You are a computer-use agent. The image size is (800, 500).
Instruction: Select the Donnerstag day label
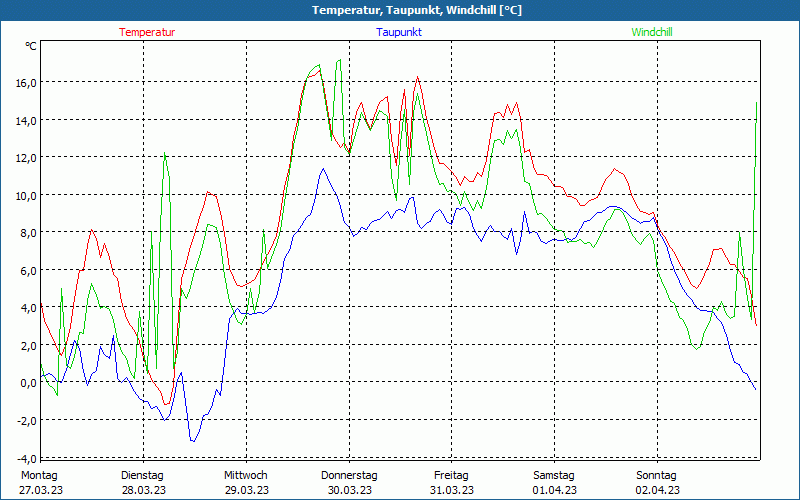point(348,475)
